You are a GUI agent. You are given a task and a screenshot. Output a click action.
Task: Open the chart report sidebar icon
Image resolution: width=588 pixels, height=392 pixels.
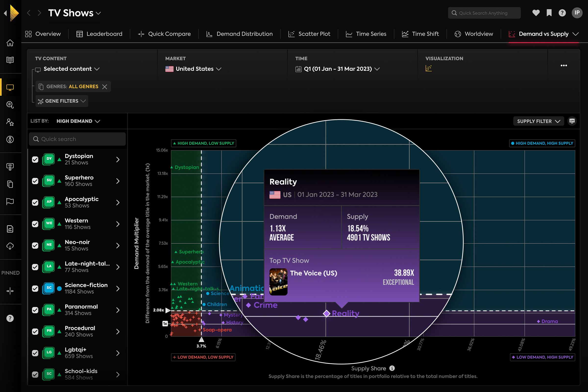[x=10, y=229]
